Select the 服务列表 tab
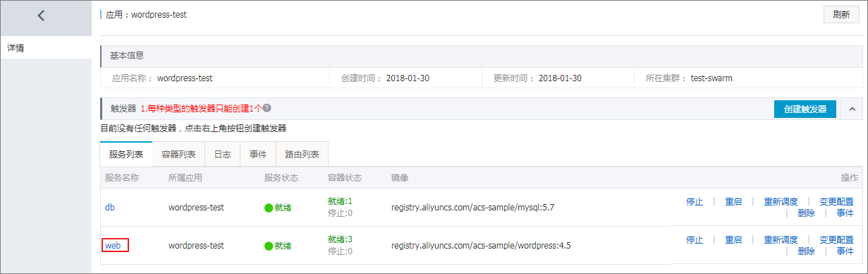 click(126, 154)
